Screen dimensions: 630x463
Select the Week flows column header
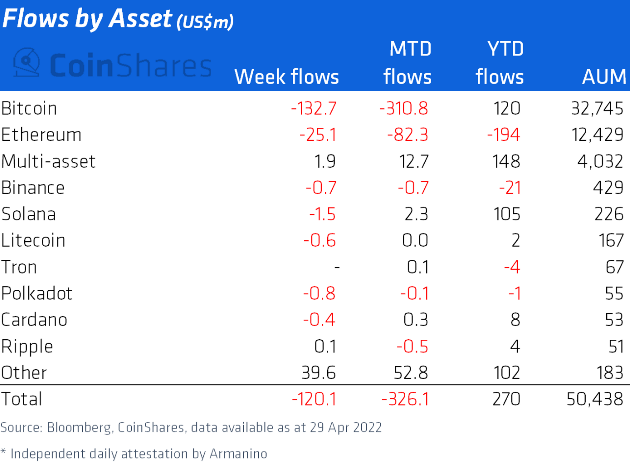point(286,76)
